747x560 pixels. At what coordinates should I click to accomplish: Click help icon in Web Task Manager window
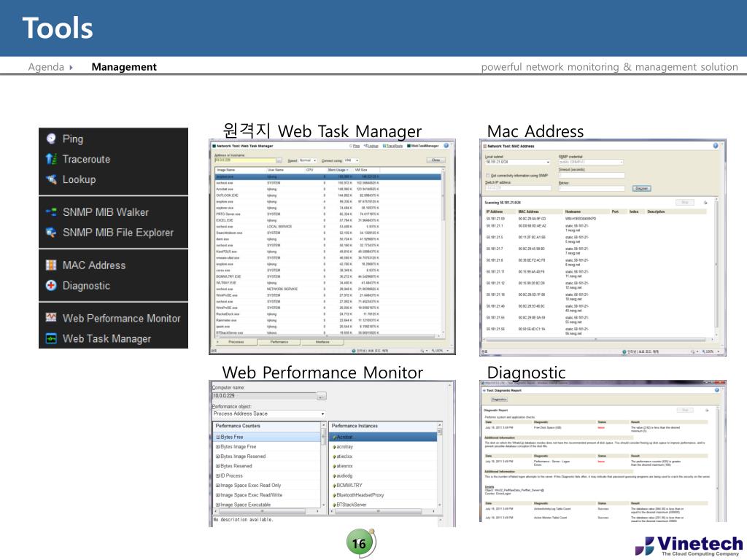[x=446, y=146]
